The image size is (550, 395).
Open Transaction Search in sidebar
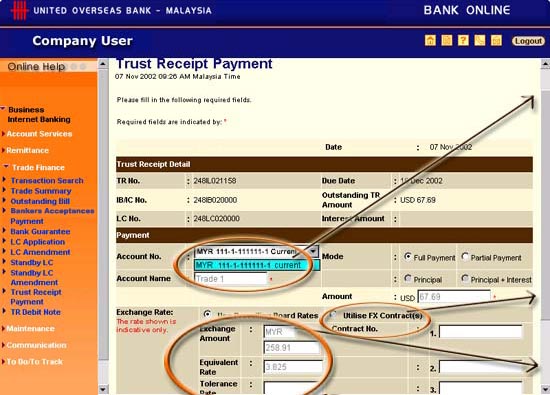coord(47,180)
